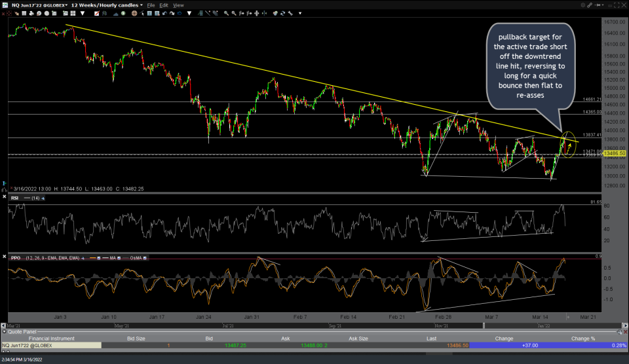Click the blue right-arrow toolbar icon
This screenshot has width=629, height=364.
(180, 13)
